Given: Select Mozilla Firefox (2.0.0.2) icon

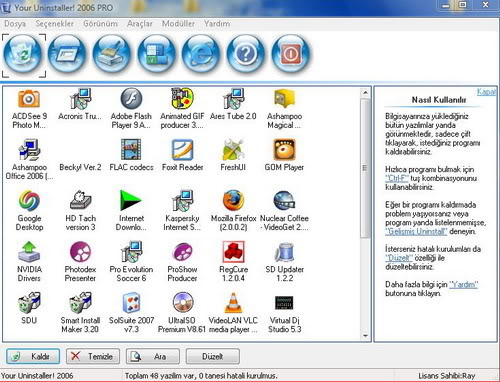Looking at the screenshot, I should (x=233, y=201).
